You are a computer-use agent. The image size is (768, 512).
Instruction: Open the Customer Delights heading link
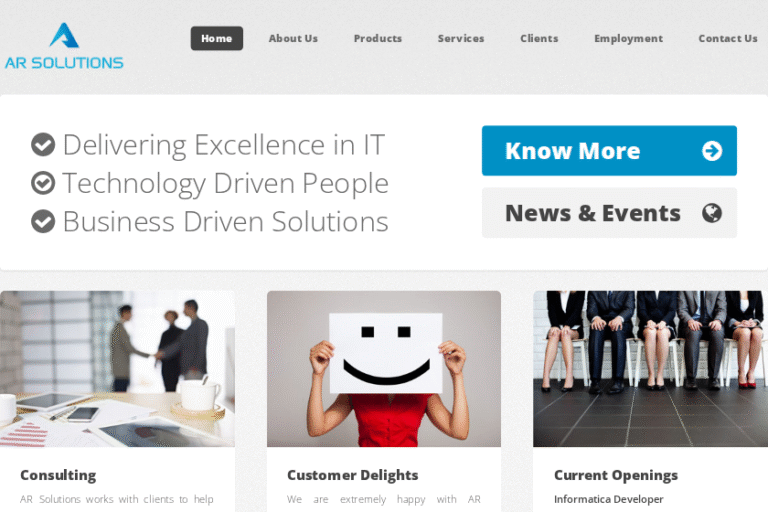pyautogui.click(x=353, y=475)
